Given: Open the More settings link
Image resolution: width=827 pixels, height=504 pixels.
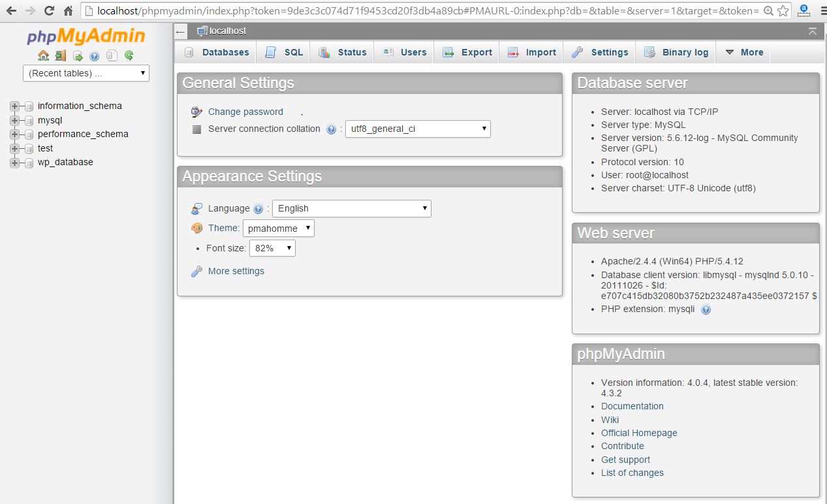Looking at the screenshot, I should tap(236, 271).
